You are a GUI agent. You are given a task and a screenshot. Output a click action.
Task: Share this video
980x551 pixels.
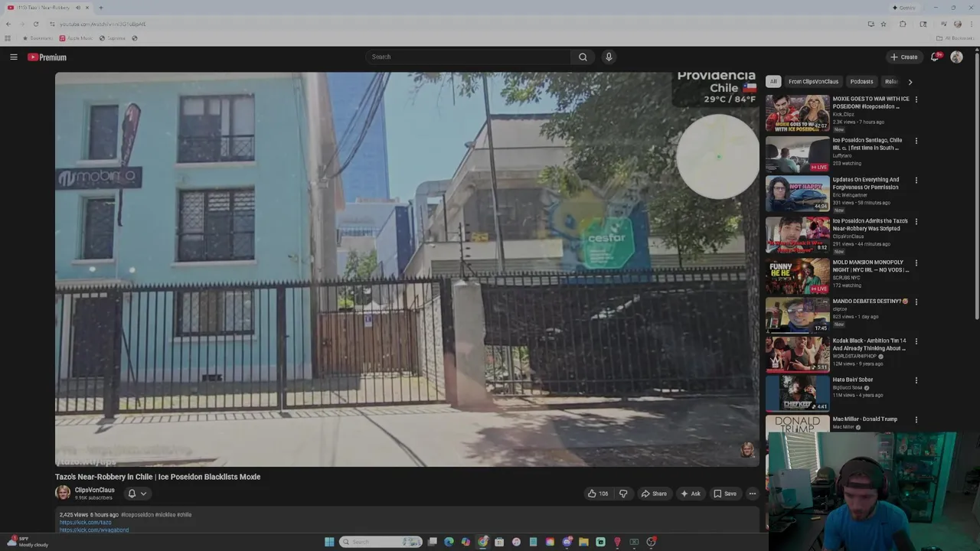654,494
